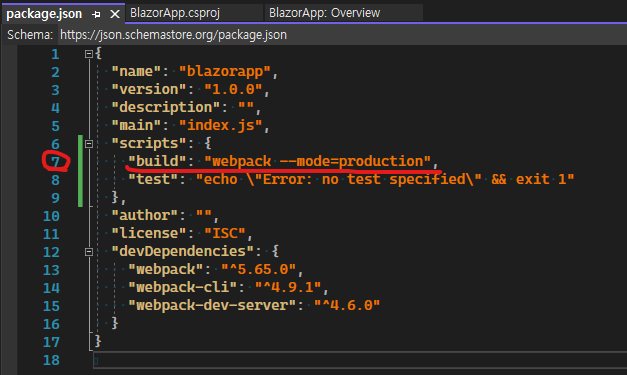Click the "1.0.0" version value
627x375 pixels.
(234, 90)
